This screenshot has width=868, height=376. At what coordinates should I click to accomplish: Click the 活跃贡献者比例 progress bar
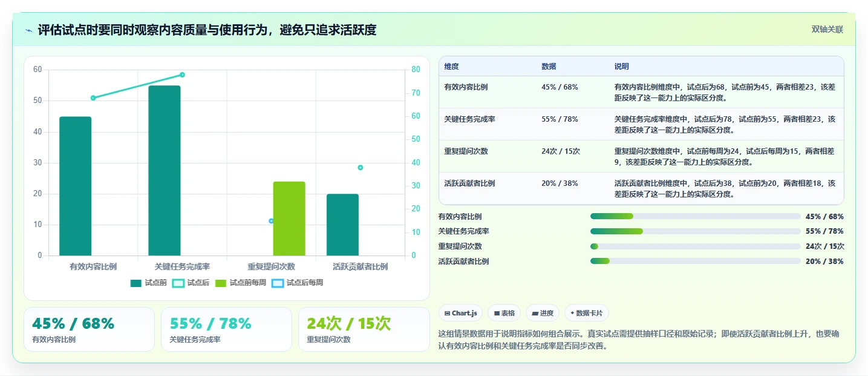tap(696, 261)
